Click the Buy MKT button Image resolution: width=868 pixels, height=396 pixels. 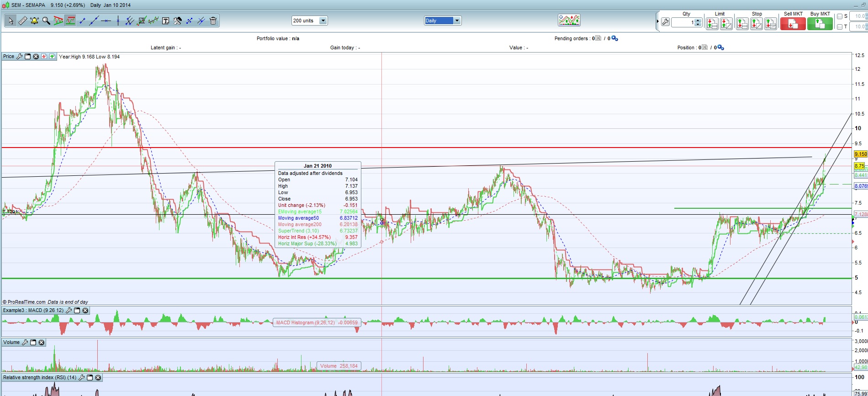click(x=820, y=24)
